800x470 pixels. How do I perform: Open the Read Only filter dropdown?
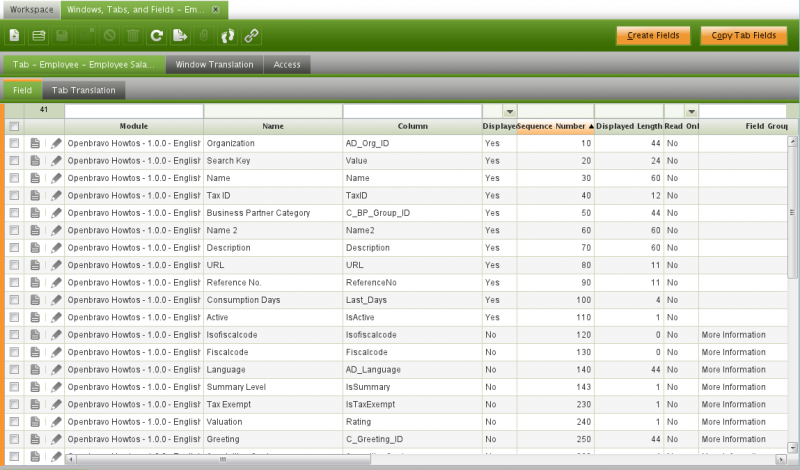(x=690, y=111)
